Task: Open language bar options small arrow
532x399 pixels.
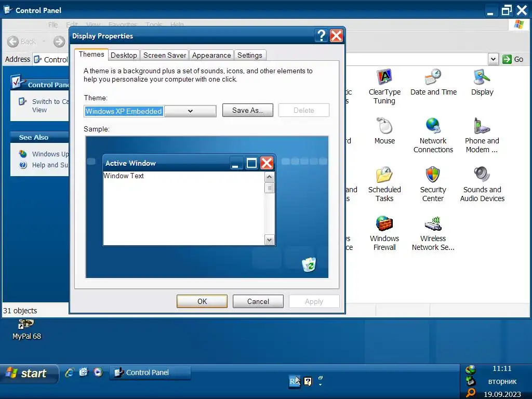Action: coord(320,384)
